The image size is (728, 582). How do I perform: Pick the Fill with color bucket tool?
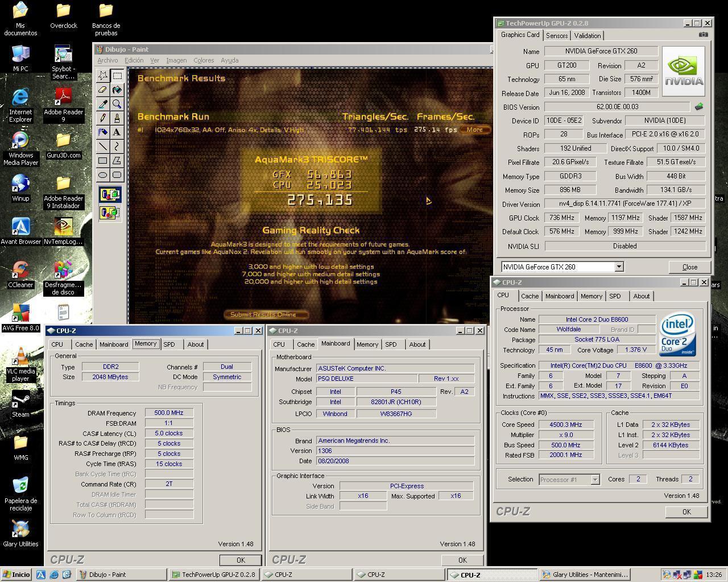coord(117,90)
